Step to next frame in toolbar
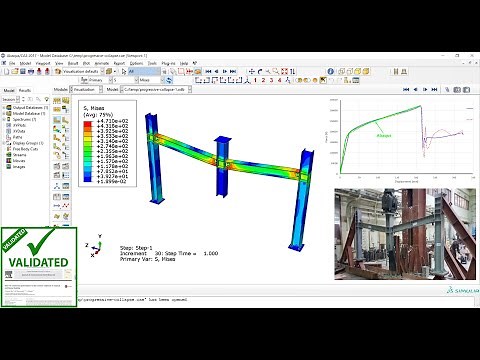 225,71
